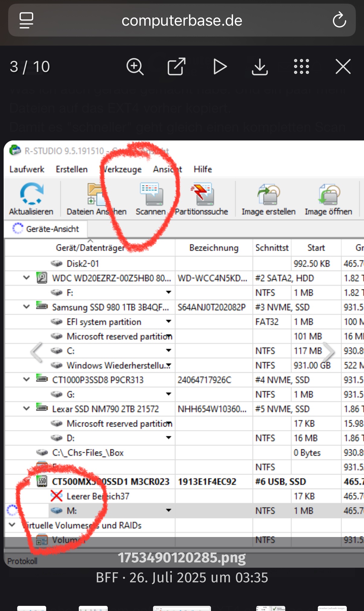Click the M: volume disk icon
364x611 pixels.
coord(56,510)
